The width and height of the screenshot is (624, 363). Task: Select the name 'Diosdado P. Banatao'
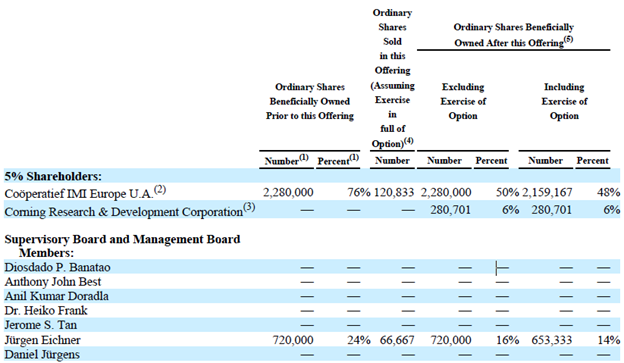pos(57,267)
